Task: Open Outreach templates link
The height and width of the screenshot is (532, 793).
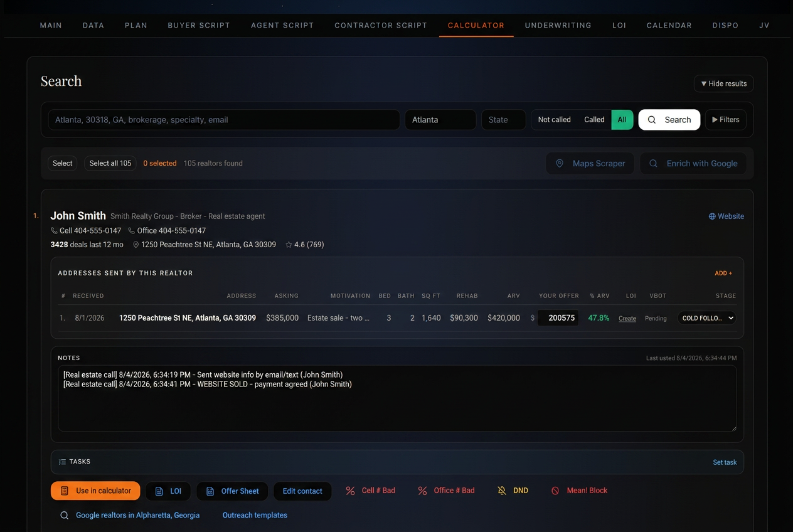Action: (255, 515)
